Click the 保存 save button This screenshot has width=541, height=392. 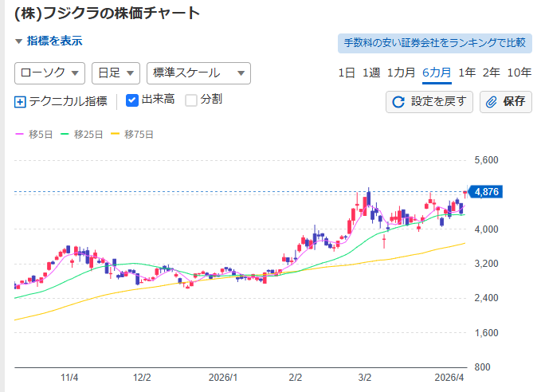pos(506,102)
